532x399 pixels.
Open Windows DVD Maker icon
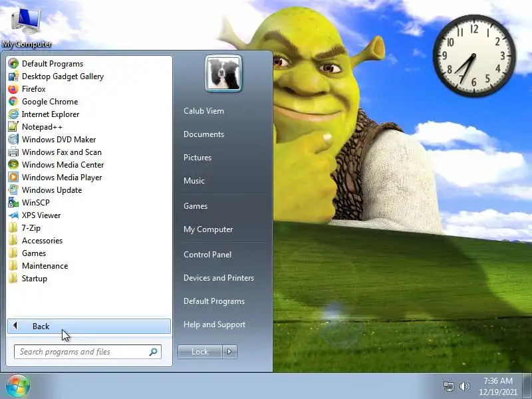click(x=13, y=140)
